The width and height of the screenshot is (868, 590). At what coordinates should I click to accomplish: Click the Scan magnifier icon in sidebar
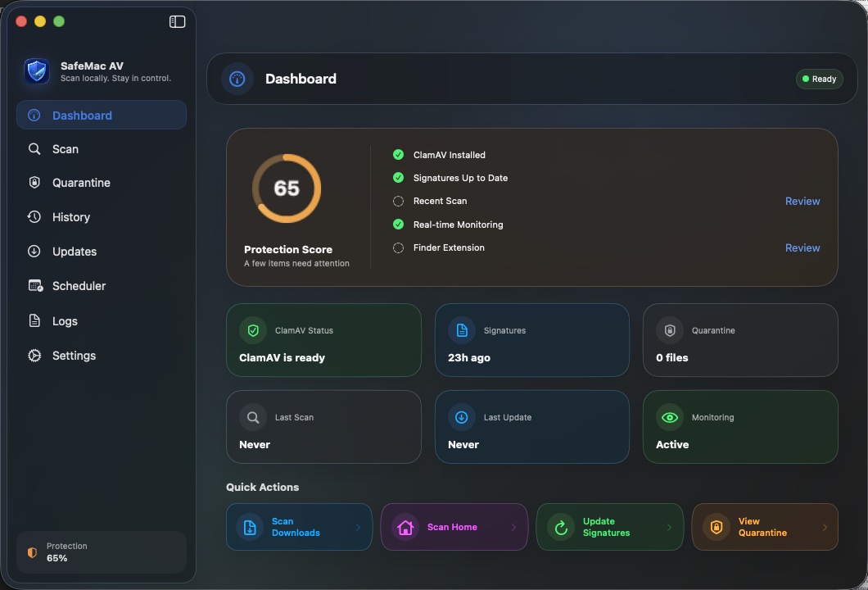(x=34, y=149)
